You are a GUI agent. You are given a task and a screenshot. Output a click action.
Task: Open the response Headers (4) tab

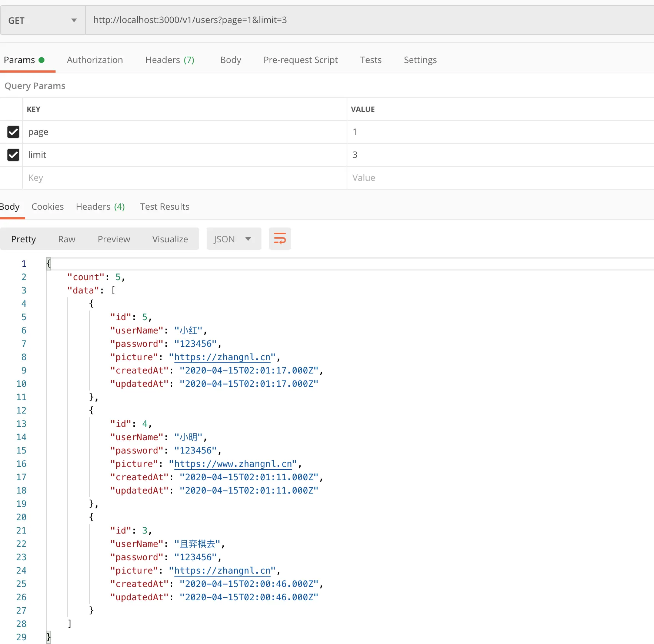click(x=100, y=207)
